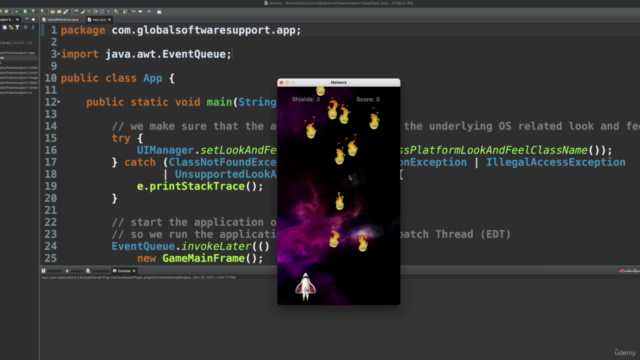This screenshot has height=360, width=640.
Task: Open Project Explorer view menu dots
Action: click(33, 27)
